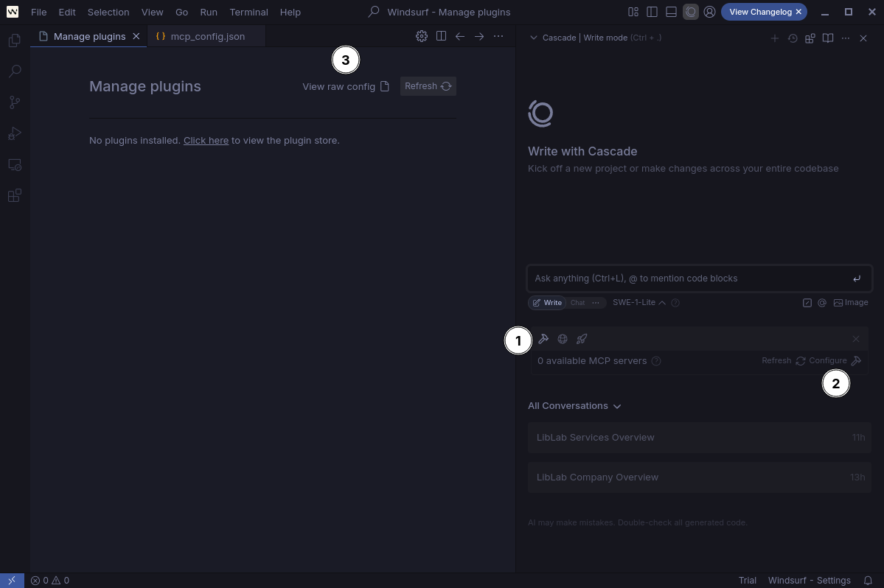Switch Cascade to Chat mode

point(577,302)
